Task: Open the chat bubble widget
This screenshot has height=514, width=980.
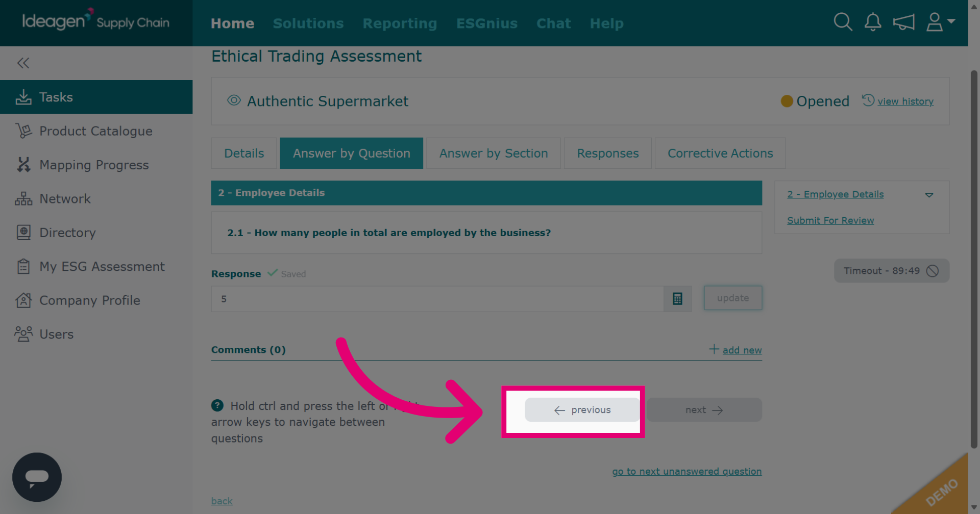Action: pyautogui.click(x=37, y=477)
